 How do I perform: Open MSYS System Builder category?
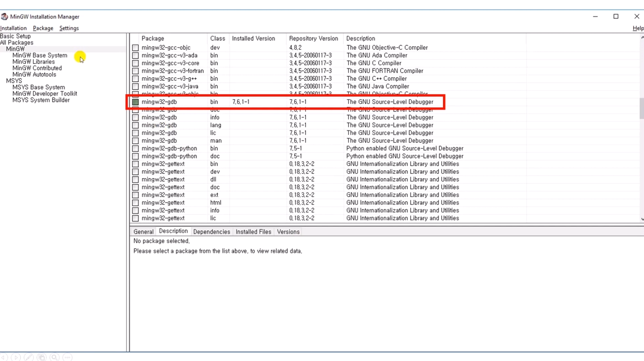(x=41, y=100)
